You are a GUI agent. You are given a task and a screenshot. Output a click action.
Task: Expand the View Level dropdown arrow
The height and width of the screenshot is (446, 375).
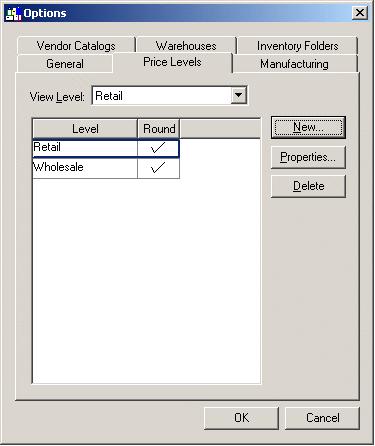click(x=239, y=96)
